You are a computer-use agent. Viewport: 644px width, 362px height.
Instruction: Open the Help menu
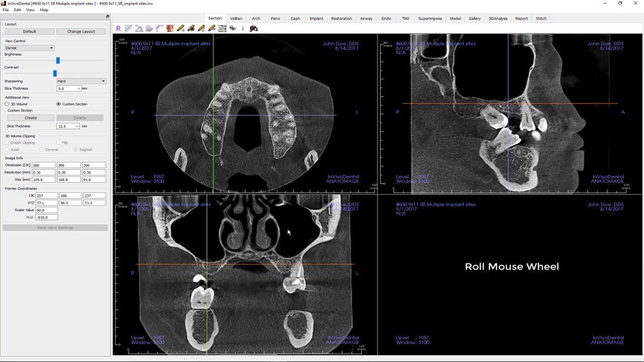(x=44, y=10)
